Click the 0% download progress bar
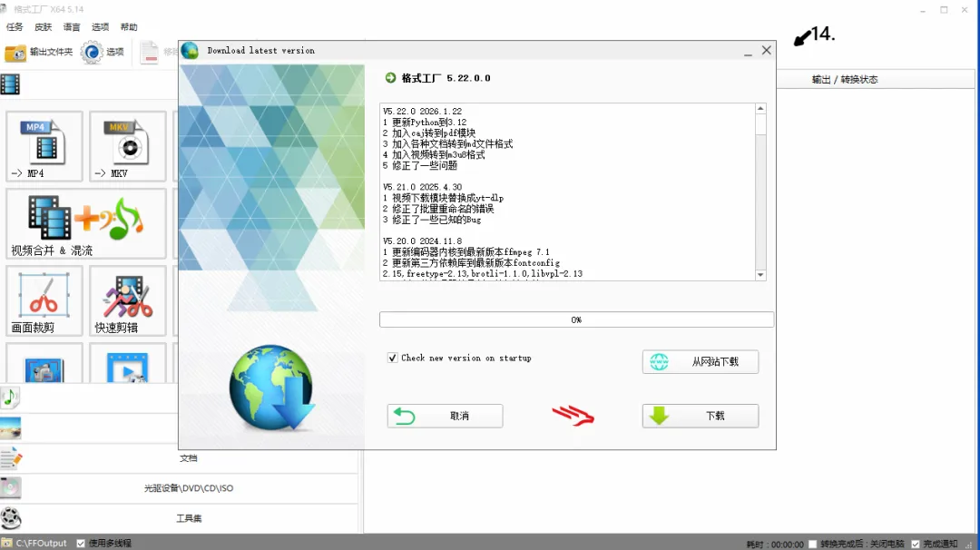The height and width of the screenshot is (550, 980). coord(576,319)
